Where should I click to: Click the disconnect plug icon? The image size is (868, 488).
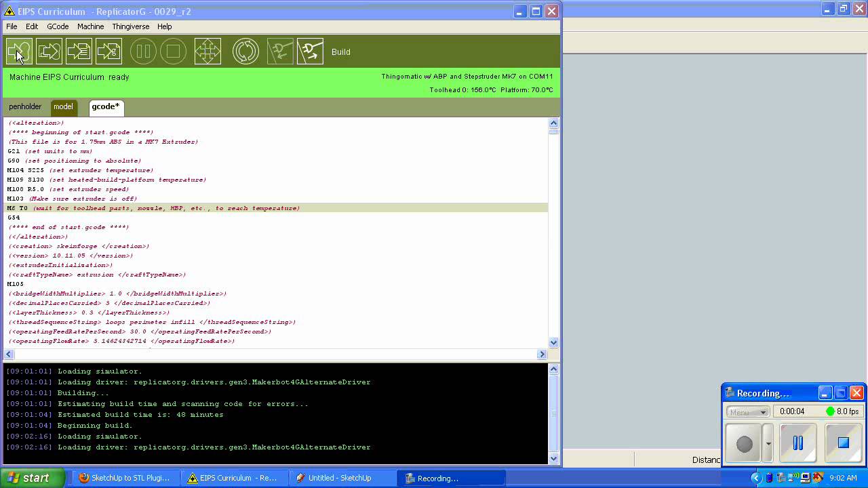click(310, 52)
